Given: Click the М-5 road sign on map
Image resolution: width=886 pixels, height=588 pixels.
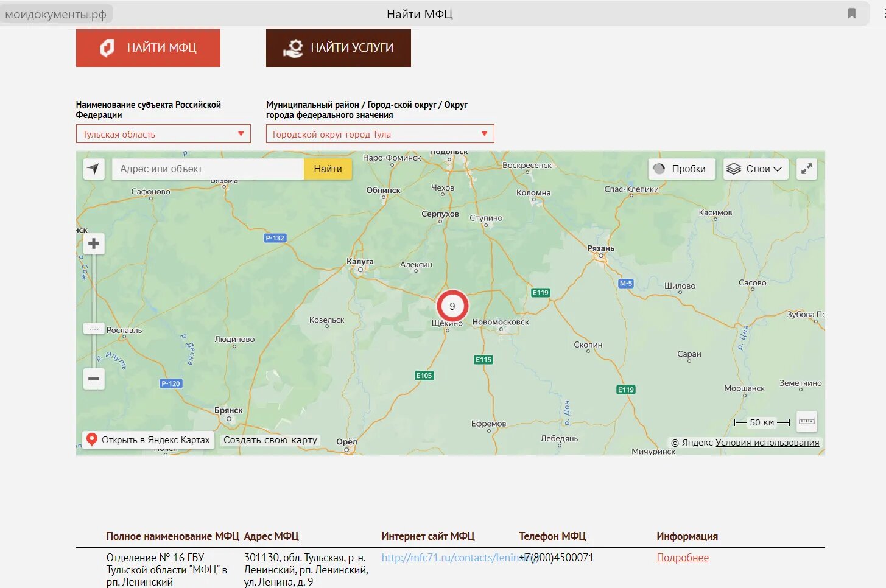Looking at the screenshot, I should (626, 284).
